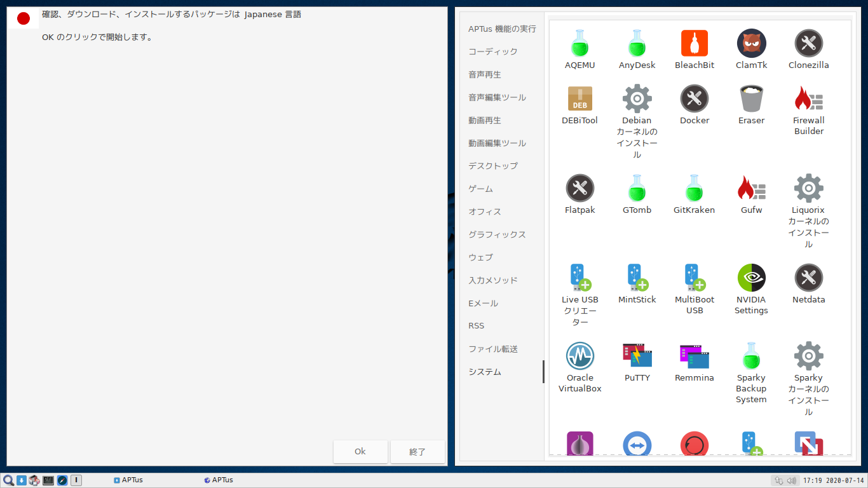
Task: Select Debian kernel install gear icon
Action: 637,98
